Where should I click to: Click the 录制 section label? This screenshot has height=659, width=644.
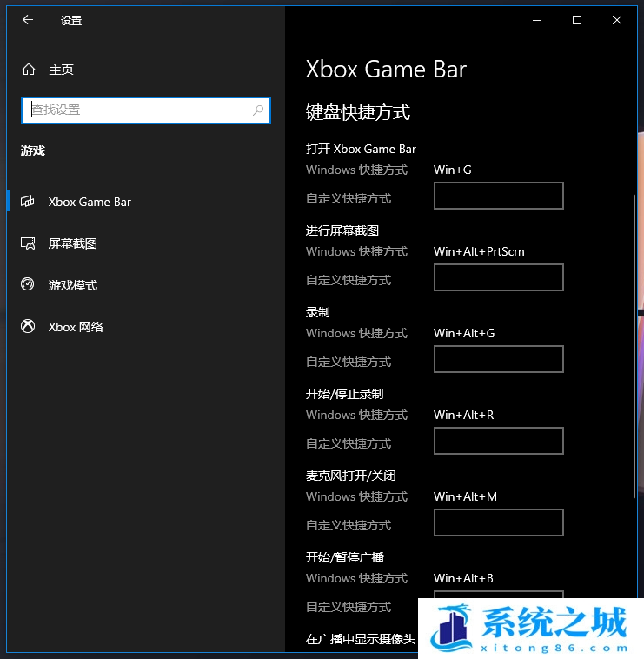tap(317, 312)
